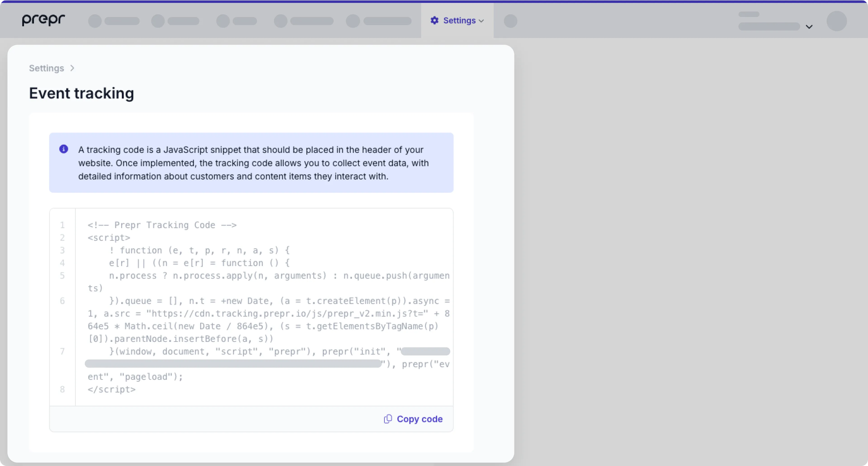Click the "e[r] || ((n = e[r] = function () {" line

tap(199, 263)
